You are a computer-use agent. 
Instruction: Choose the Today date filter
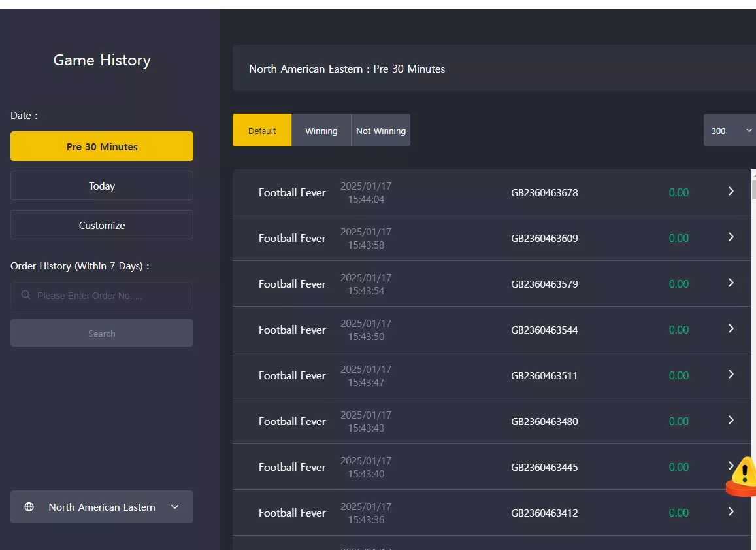pyautogui.click(x=102, y=186)
